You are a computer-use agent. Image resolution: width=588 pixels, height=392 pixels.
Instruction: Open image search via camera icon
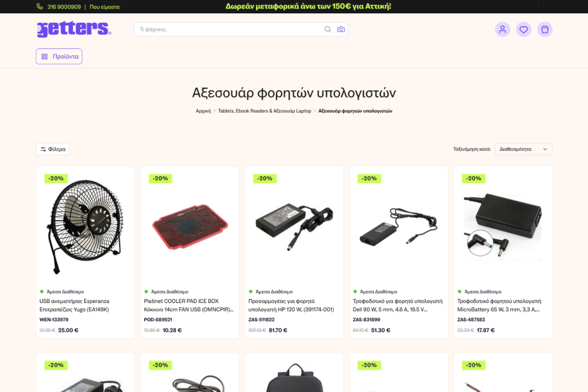pyautogui.click(x=341, y=29)
